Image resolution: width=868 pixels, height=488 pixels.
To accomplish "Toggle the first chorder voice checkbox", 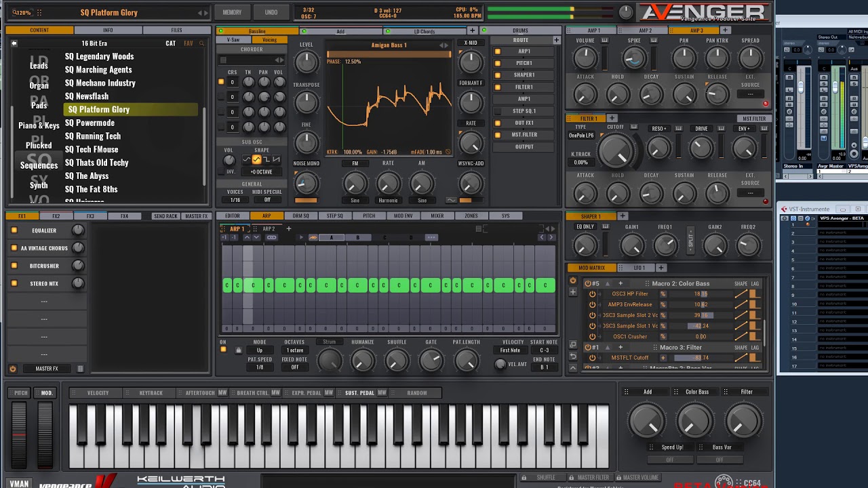I will tap(221, 82).
